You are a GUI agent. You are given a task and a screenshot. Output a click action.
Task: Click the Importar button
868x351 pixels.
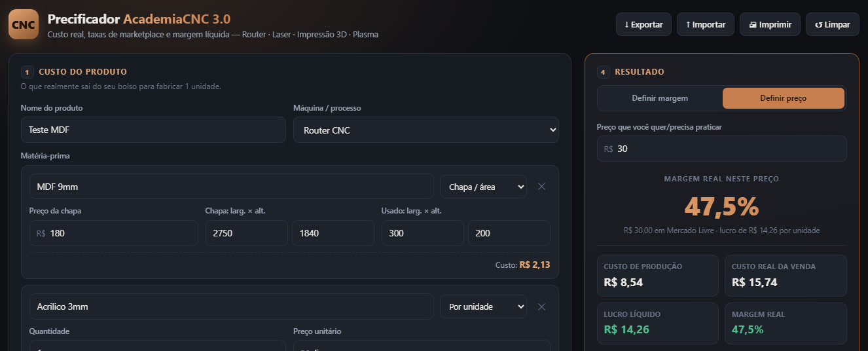tap(706, 24)
